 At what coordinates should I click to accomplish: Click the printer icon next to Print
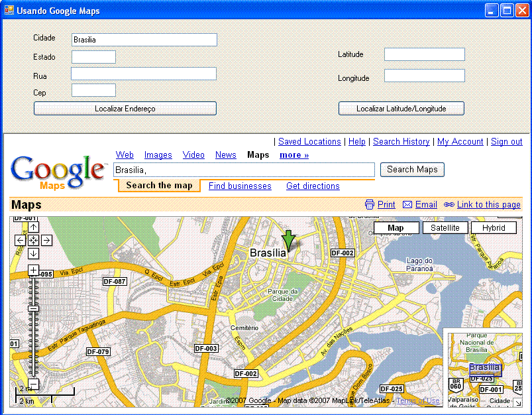pos(370,204)
